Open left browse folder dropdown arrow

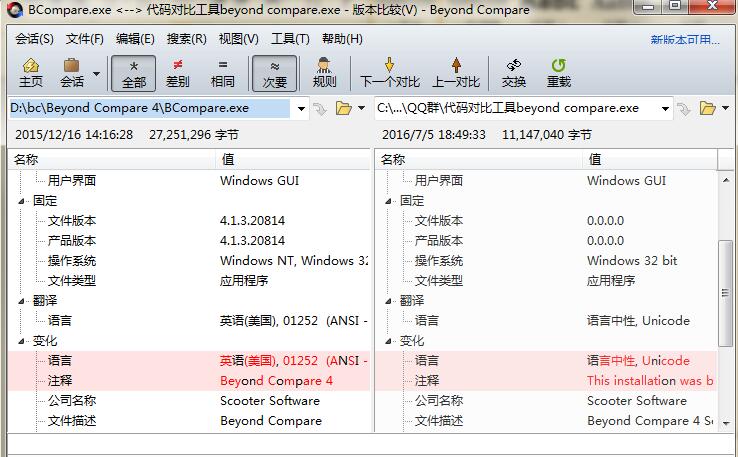point(361,108)
